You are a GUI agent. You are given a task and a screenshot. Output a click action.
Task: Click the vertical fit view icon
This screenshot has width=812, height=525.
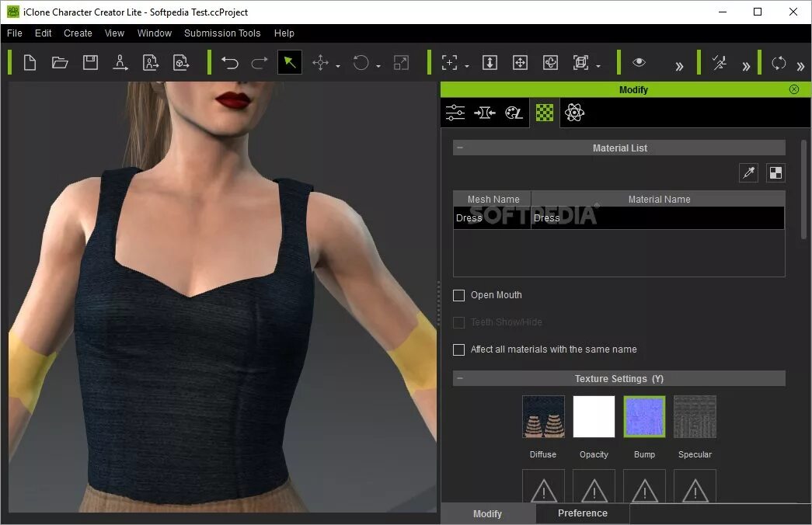point(490,63)
